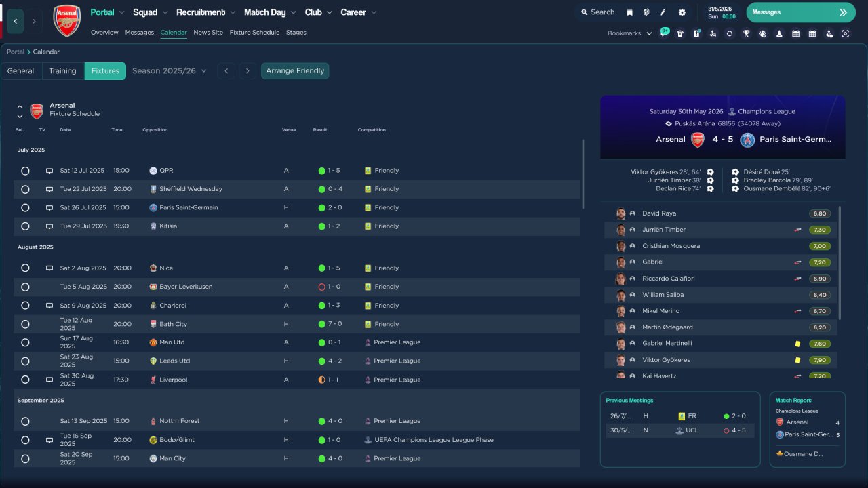Select the Nottm Forest fixture radio button

(x=25, y=421)
